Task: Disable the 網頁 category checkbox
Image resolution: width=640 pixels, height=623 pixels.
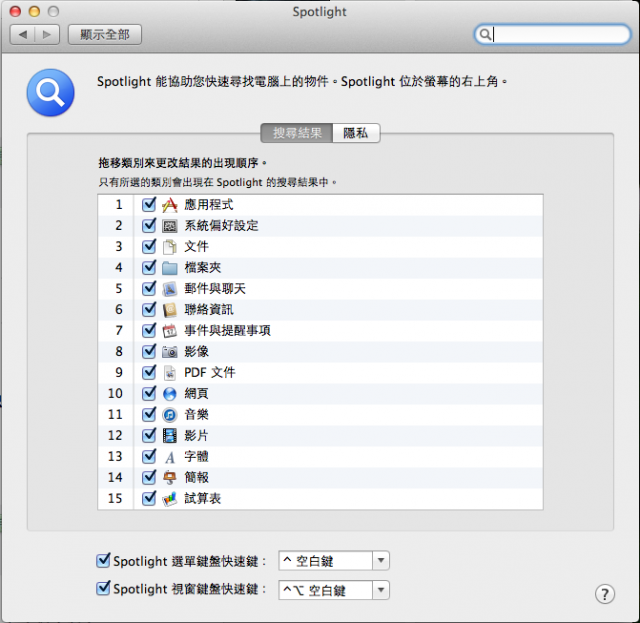Action: tap(149, 393)
